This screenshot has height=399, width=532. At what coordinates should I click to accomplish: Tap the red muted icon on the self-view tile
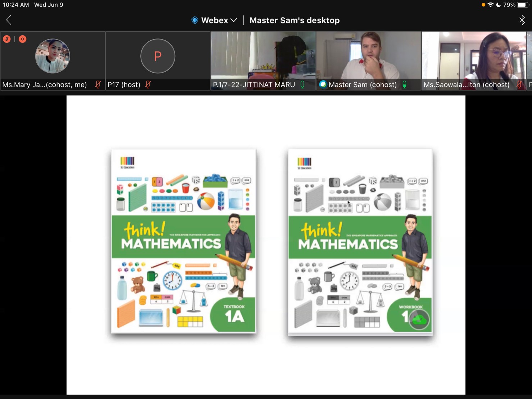pos(7,39)
